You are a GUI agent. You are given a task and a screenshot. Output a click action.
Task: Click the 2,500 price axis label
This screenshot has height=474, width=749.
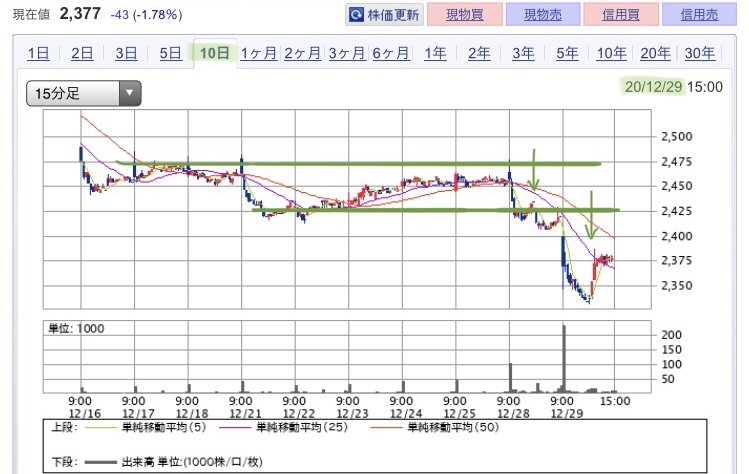676,137
